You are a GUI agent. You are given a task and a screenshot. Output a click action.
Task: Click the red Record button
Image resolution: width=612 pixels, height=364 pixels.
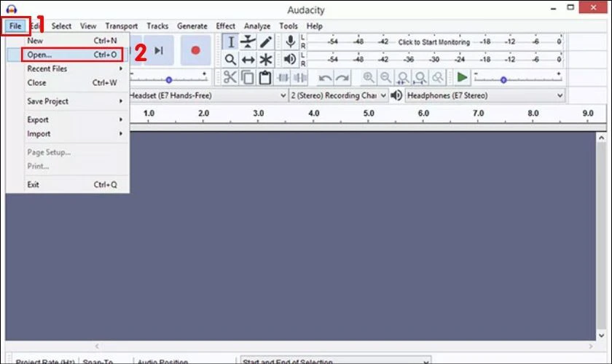pyautogui.click(x=195, y=50)
